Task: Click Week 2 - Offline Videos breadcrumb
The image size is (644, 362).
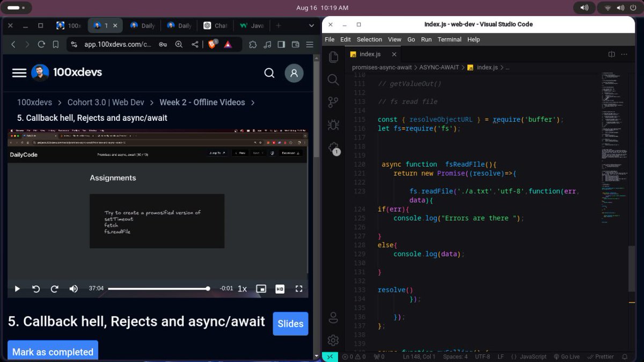Action: click(202, 102)
